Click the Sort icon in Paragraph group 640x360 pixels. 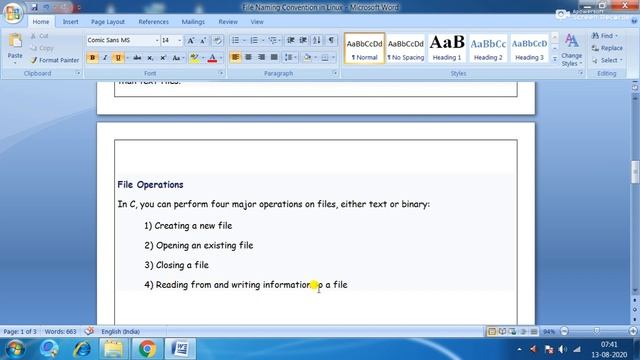[x=317, y=40]
